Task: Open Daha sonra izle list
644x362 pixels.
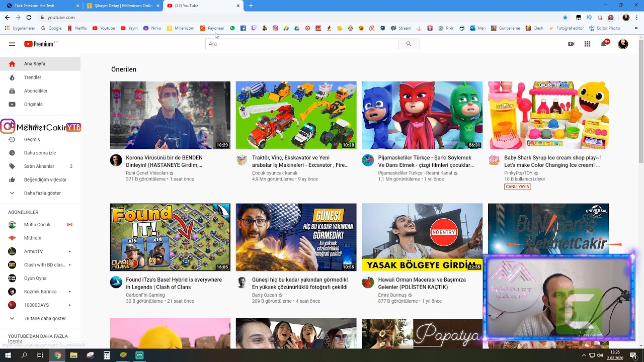Action: tap(40, 153)
